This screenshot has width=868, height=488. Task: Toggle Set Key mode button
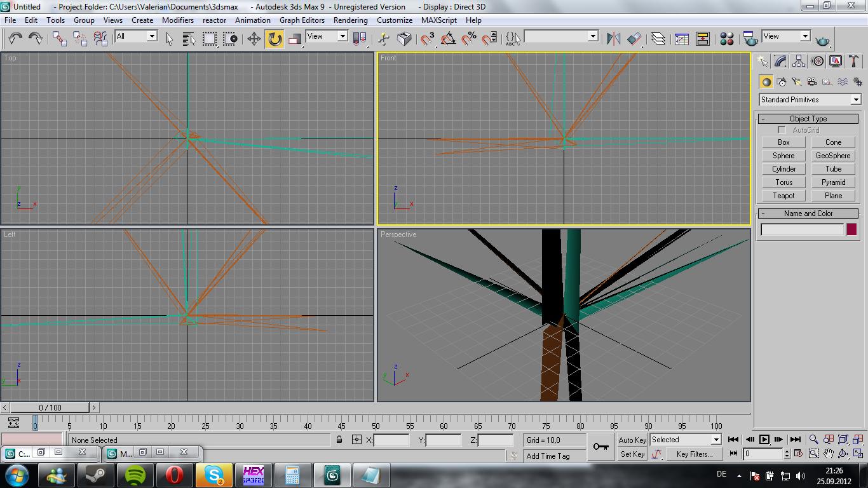(632, 454)
